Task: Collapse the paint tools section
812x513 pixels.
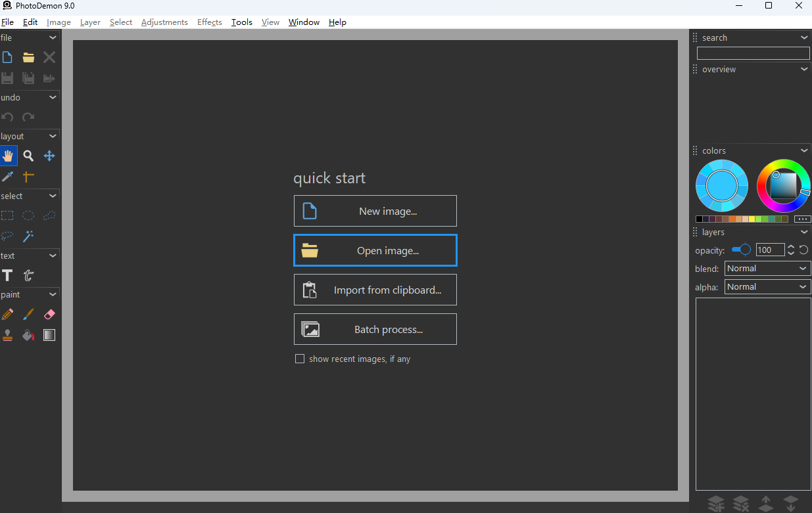Action: 53,295
